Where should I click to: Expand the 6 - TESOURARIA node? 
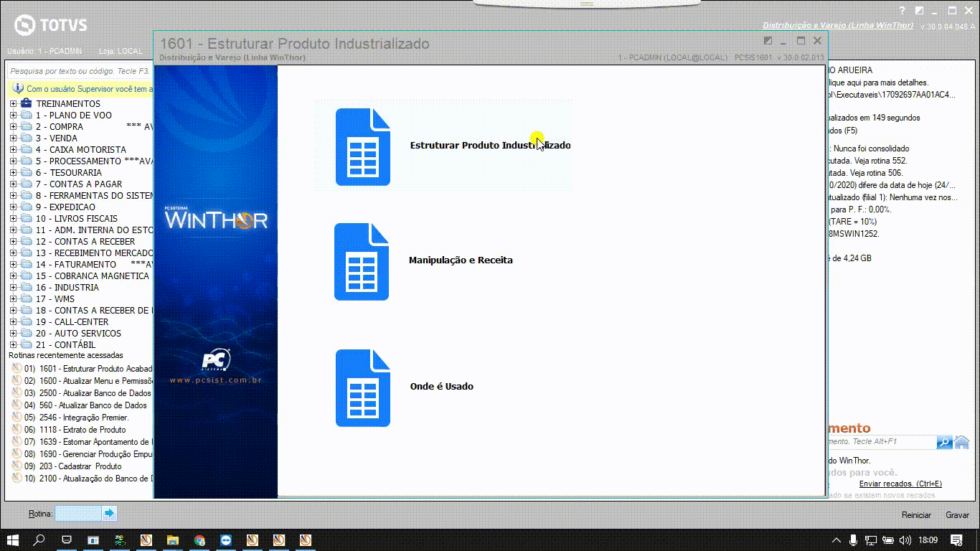pos(13,173)
